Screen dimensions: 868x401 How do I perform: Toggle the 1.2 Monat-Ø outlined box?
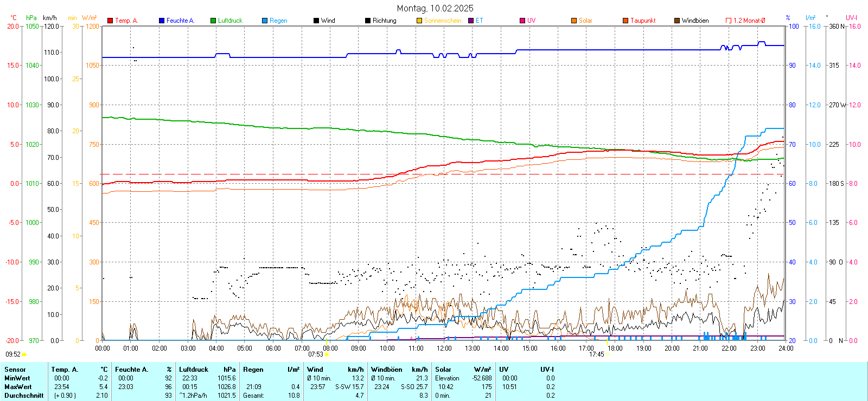(729, 21)
